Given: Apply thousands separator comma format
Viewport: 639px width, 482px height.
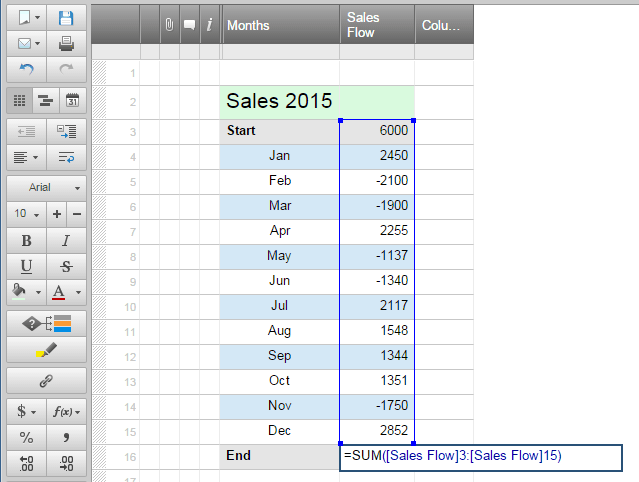Looking at the screenshot, I should (x=66, y=437).
